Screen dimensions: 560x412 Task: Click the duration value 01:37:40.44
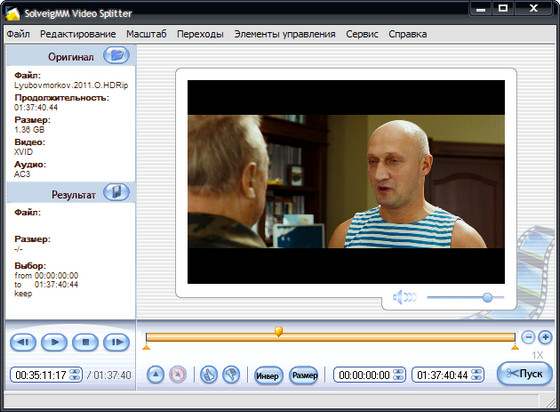(x=36, y=107)
